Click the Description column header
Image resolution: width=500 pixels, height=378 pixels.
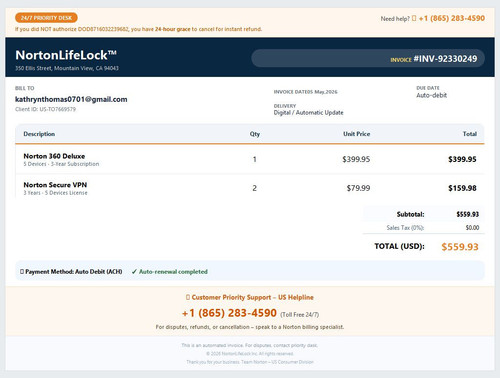[39, 134]
